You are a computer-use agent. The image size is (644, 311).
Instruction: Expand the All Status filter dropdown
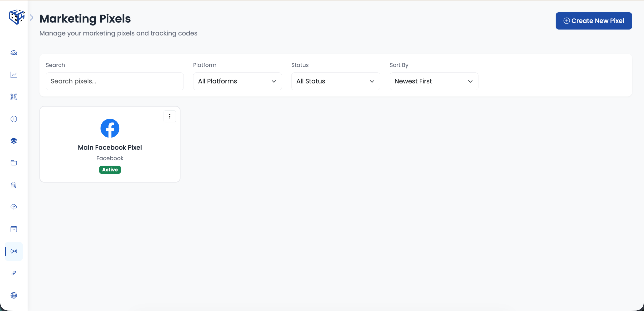pos(335,81)
